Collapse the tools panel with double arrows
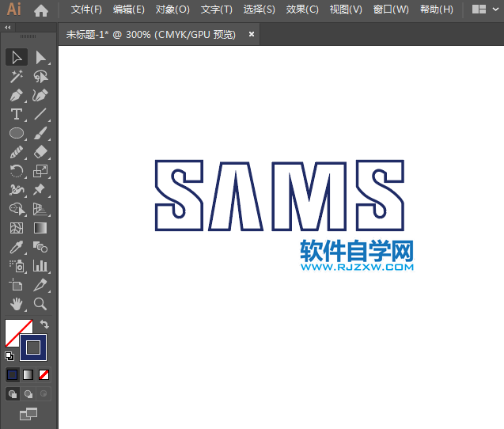The image size is (504, 429). click(8, 27)
